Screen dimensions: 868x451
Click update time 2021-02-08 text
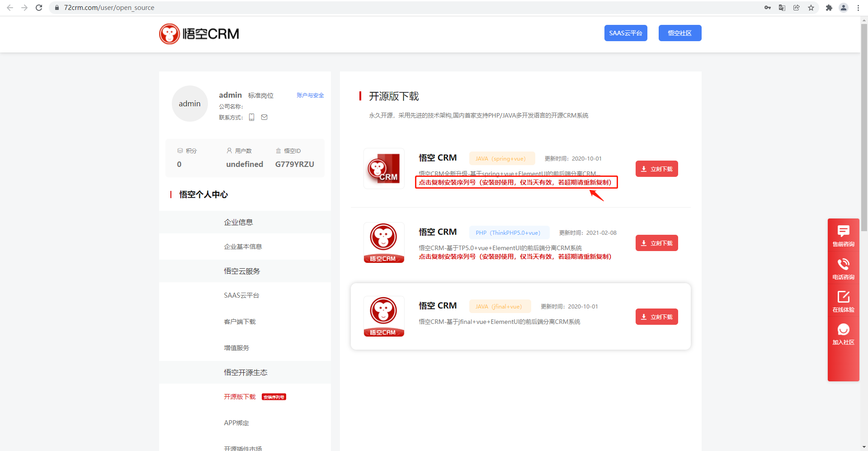[588, 233]
